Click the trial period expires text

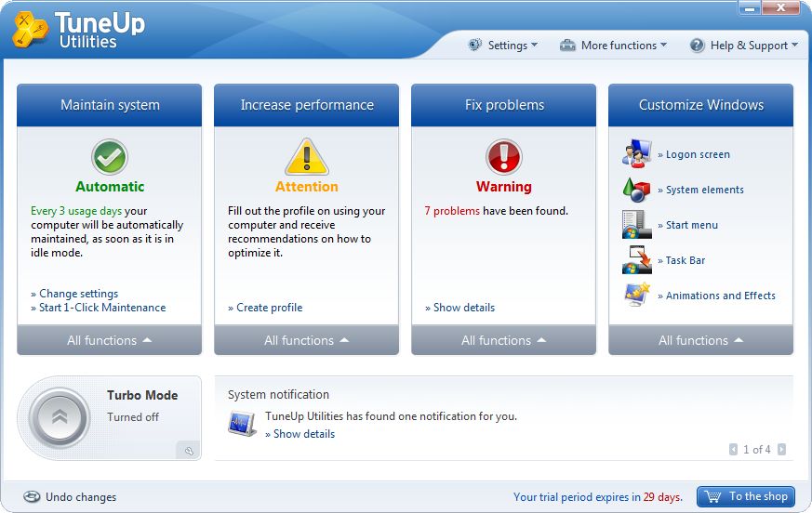(598, 497)
